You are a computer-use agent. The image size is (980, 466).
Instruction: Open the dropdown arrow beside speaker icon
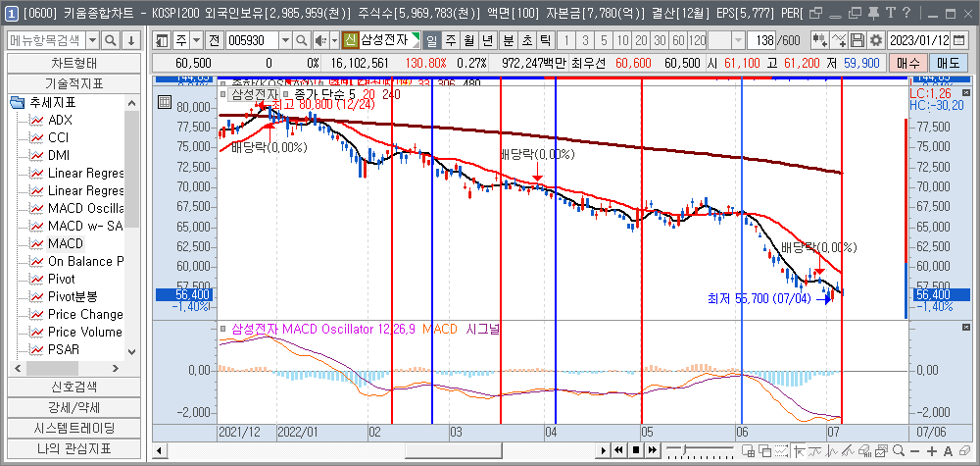pyautogui.click(x=334, y=40)
